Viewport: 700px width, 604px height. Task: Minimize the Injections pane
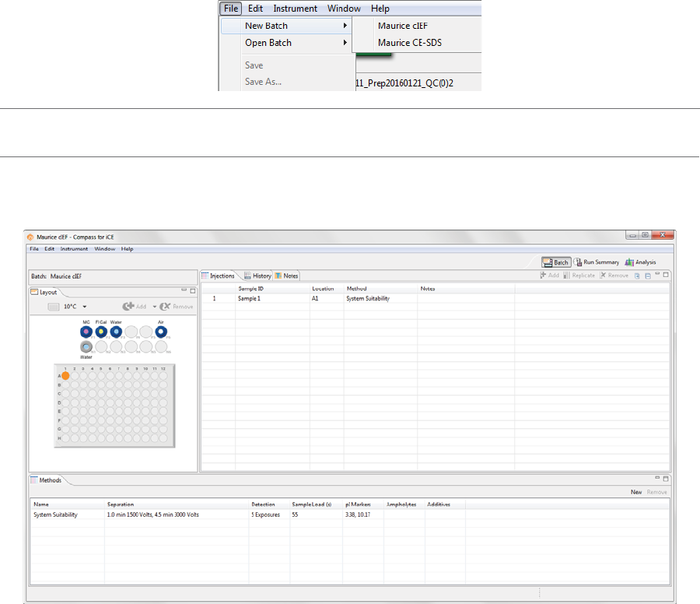point(657,273)
